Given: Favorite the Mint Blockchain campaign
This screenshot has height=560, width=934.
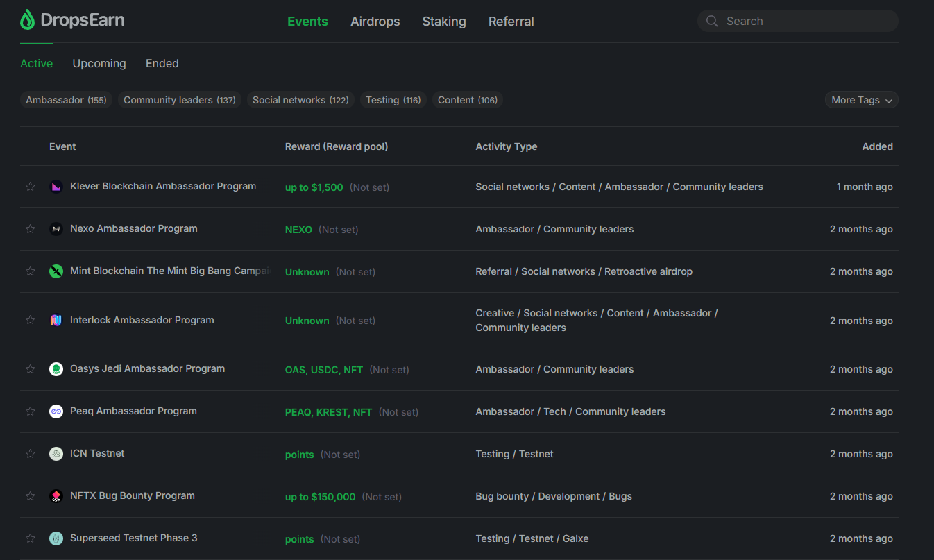Looking at the screenshot, I should click(30, 271).
